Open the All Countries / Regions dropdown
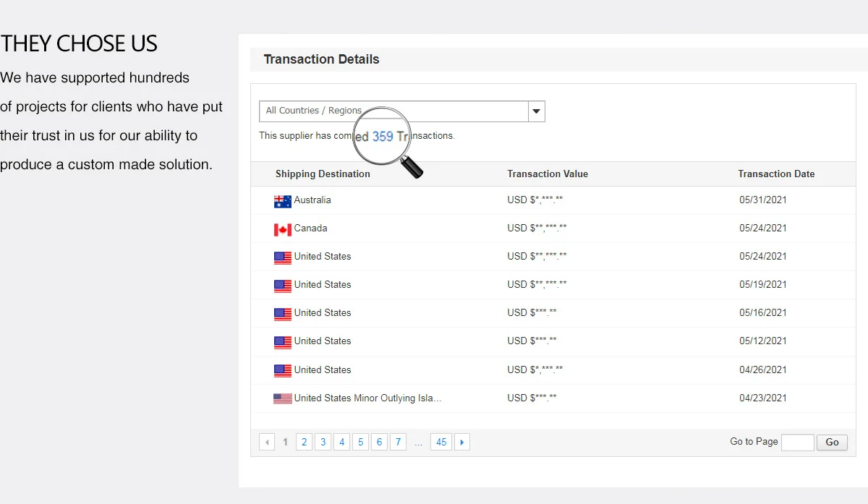868x504 pixels. [394, 111]
